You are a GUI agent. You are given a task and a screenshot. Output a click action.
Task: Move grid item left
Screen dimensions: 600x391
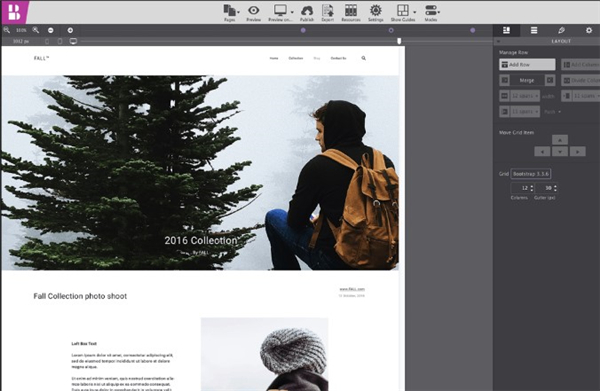[x=542, y=152]
